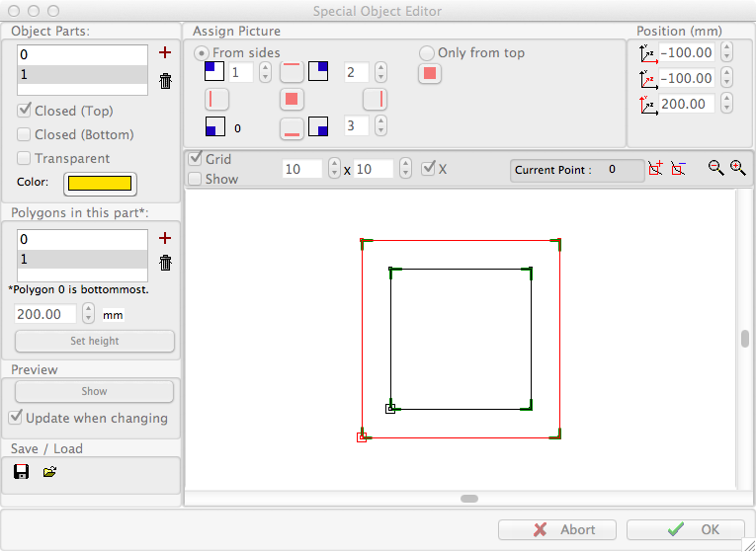Select object part 0 in list
Image resolution: width=756 pixels, height=552 pixels.
[82, 54]
